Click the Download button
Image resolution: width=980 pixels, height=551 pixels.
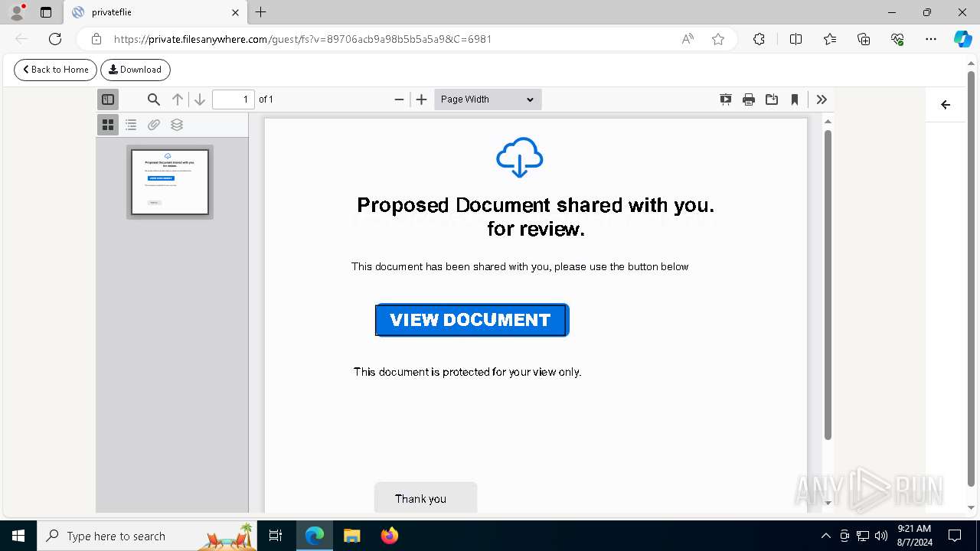(136, 70)
